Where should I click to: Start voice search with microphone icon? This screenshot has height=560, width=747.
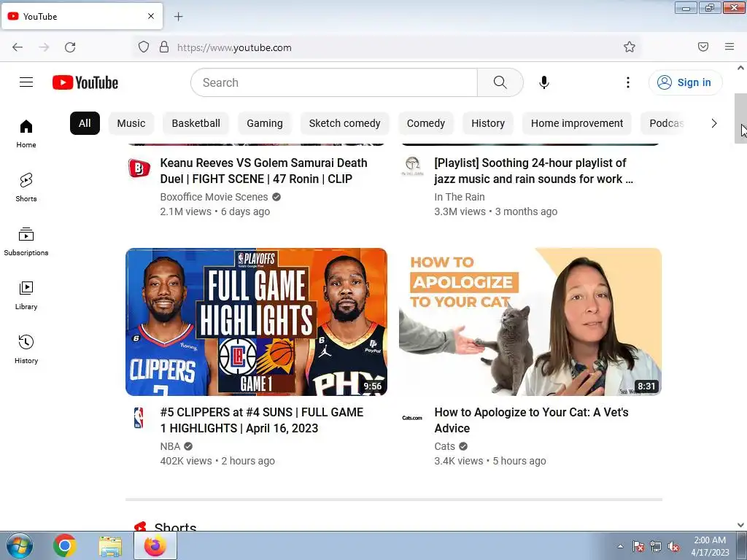tap(544, 82)
